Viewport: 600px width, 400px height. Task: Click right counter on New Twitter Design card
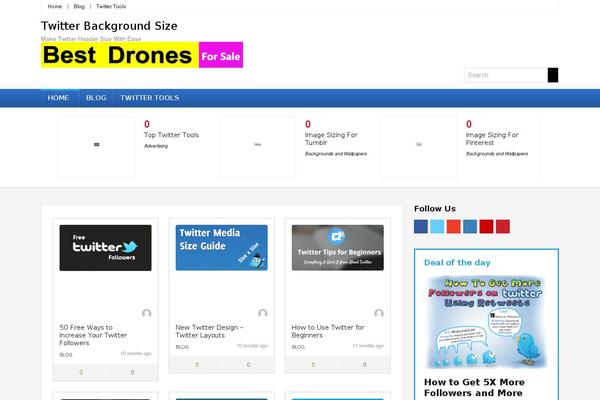click(x=248, y=364)
